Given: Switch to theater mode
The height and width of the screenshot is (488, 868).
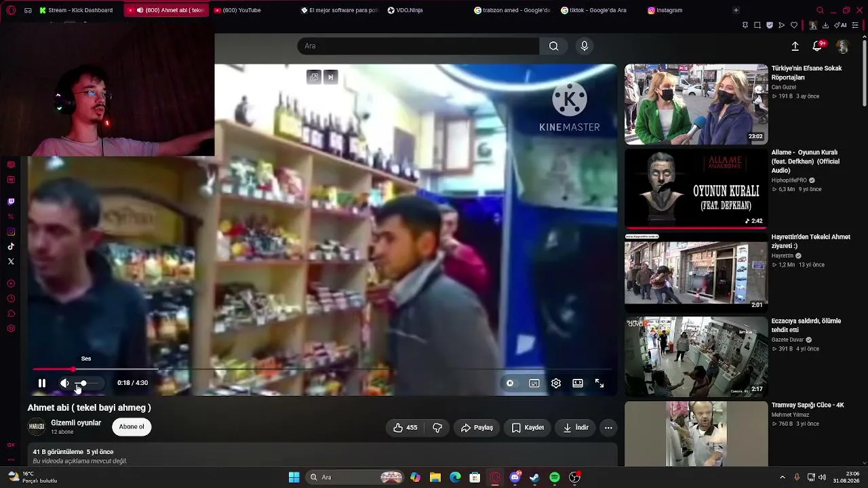Looking at the screenshot, I should [x=578, y=383].
